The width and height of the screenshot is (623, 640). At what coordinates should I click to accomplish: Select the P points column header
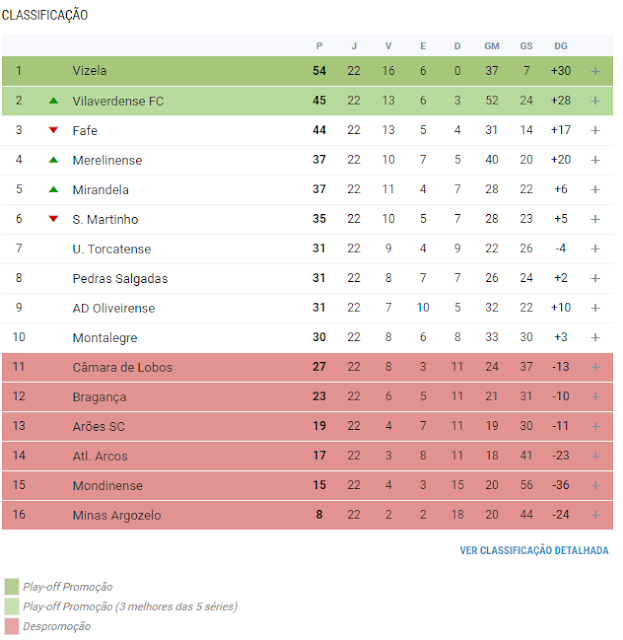(x=319, y=46)
